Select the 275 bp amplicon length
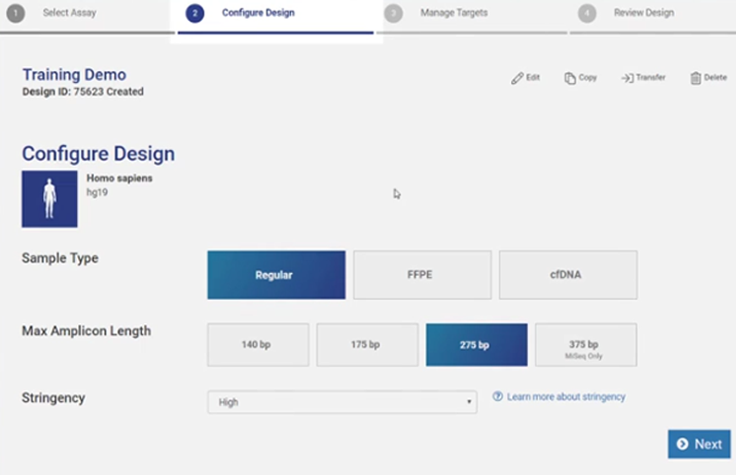 476,345
